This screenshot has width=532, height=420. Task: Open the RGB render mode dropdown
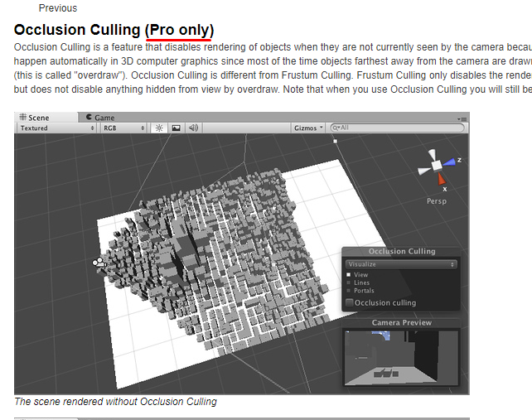(123, 128)
